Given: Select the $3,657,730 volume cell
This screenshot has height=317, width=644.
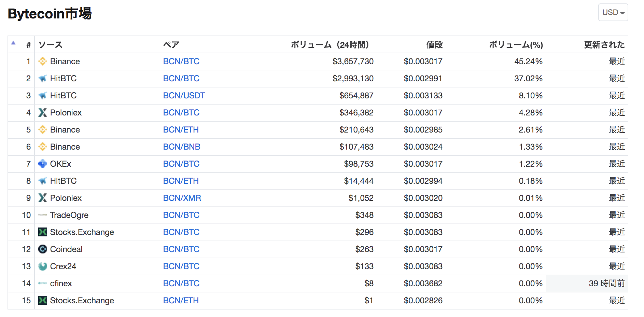Looking at the screenshot, I should click(x=353, y=61).
